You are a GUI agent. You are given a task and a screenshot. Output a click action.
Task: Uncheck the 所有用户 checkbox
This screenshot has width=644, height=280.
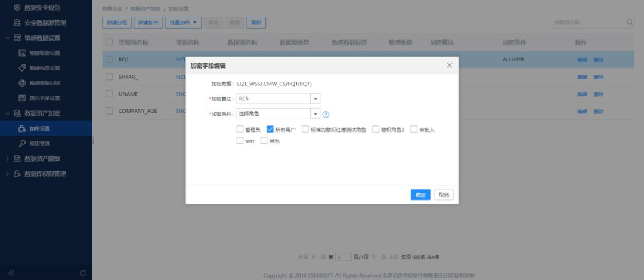point(270,129)
